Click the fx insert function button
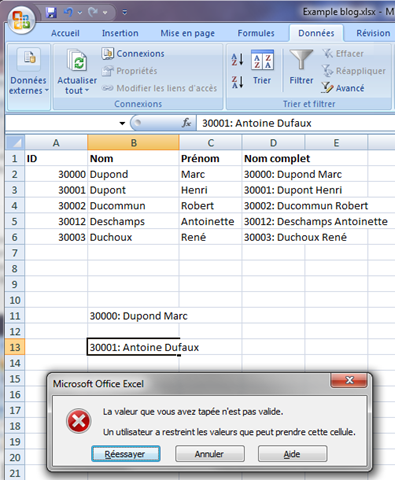395x480 pixels. (186, 123)
